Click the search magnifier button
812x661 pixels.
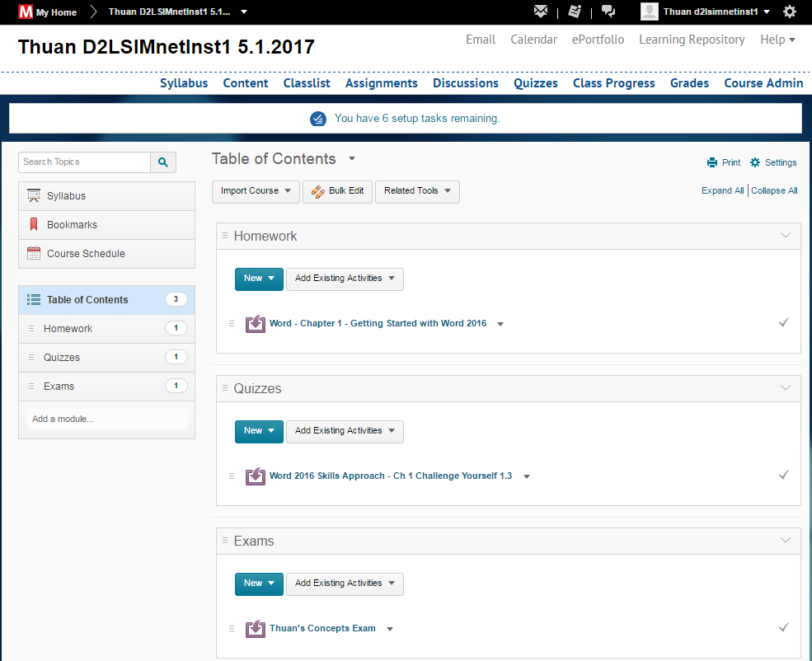click(x=163, y=162)
